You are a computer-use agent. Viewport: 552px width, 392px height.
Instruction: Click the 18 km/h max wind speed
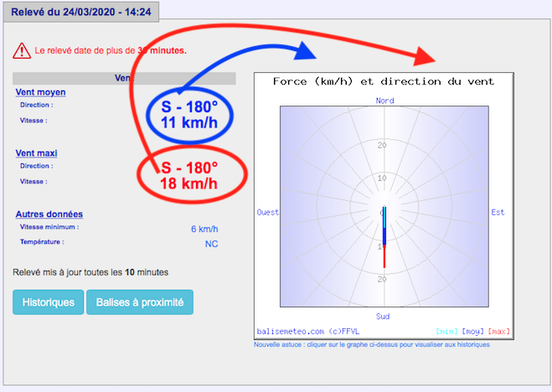tap(188, 183)
